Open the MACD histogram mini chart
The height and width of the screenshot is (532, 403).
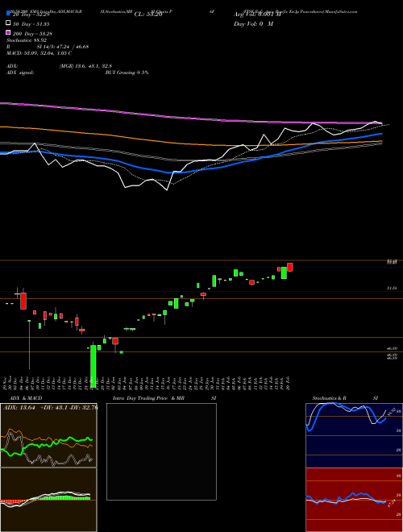pyautogui.click(x=48, y=500)
